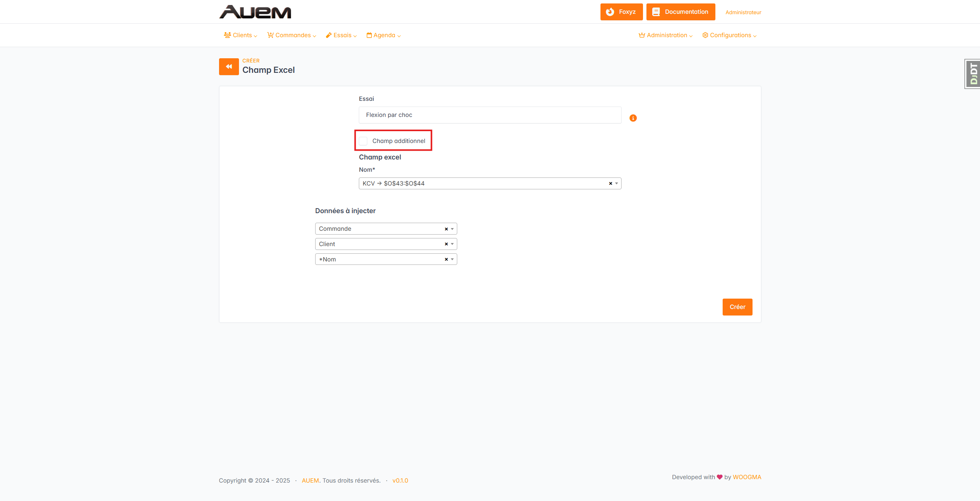Open the KCV Nom dropdown arrow
The height and width of the screenshot is (501, 980).
coord(617,184)
